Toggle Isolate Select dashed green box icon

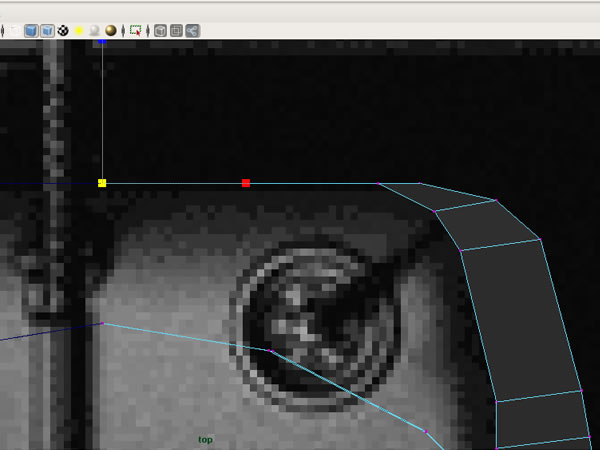coord(135,31)
